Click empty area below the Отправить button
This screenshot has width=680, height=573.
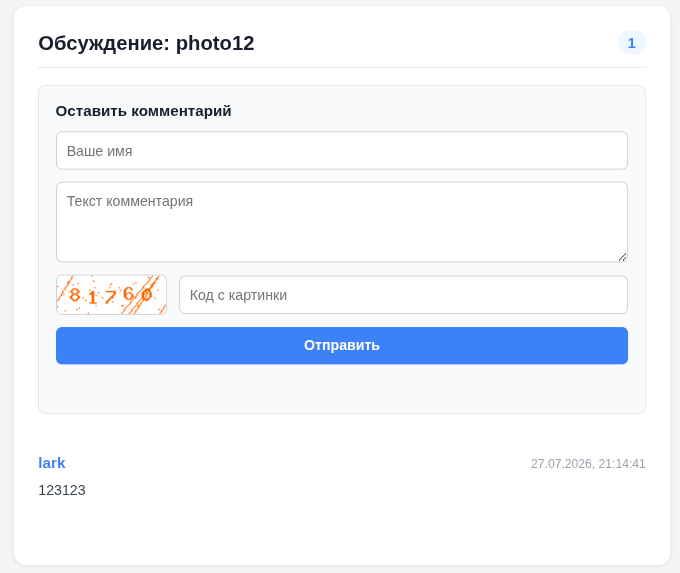342,388
